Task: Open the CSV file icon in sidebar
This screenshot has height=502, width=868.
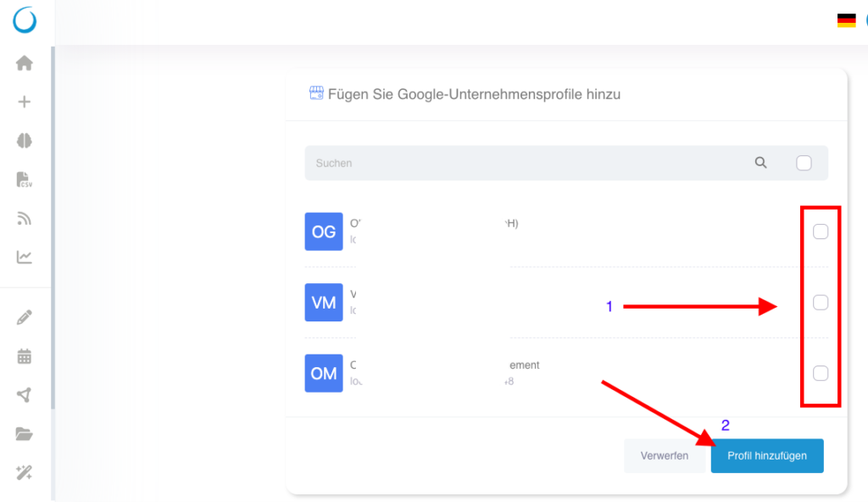Action: click(x=25, y=180)
